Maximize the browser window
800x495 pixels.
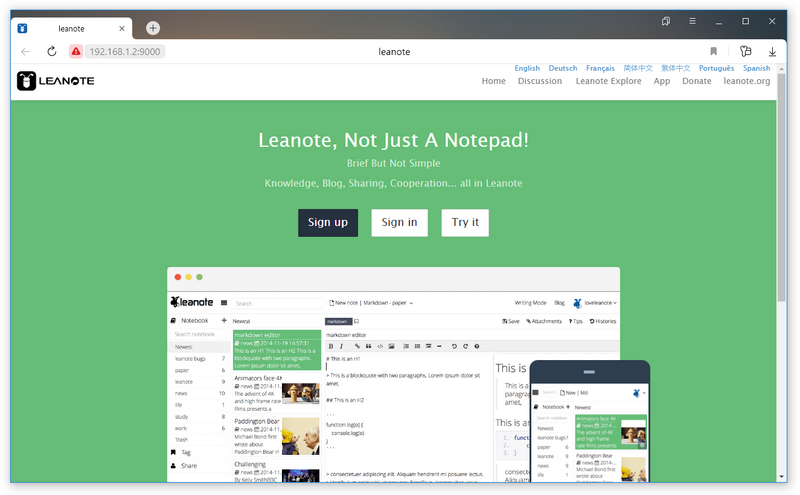(x=745, y=21)
